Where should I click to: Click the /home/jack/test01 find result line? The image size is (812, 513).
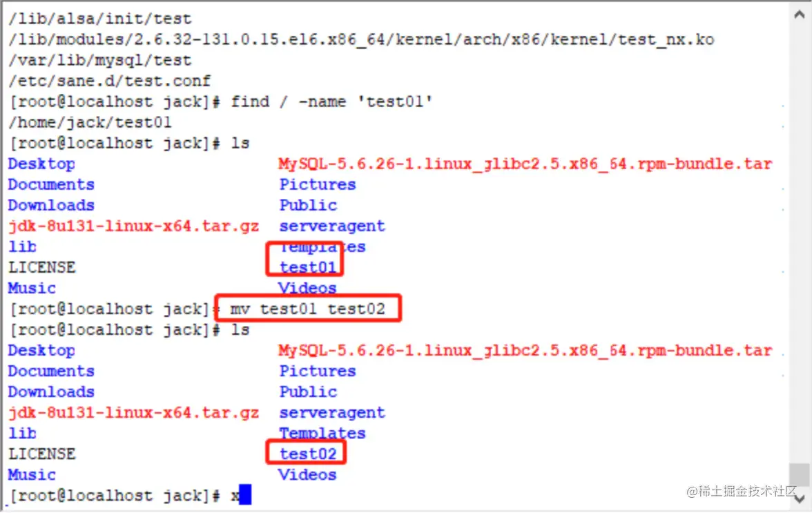click(x=90, y=122)
